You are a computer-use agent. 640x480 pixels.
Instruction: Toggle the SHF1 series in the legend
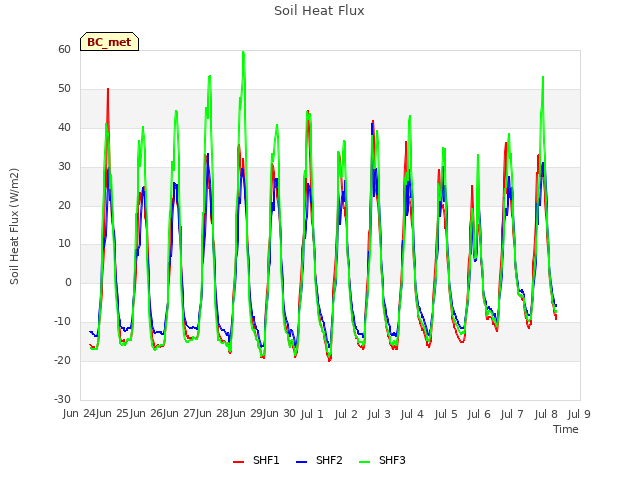tap(256, 460)
